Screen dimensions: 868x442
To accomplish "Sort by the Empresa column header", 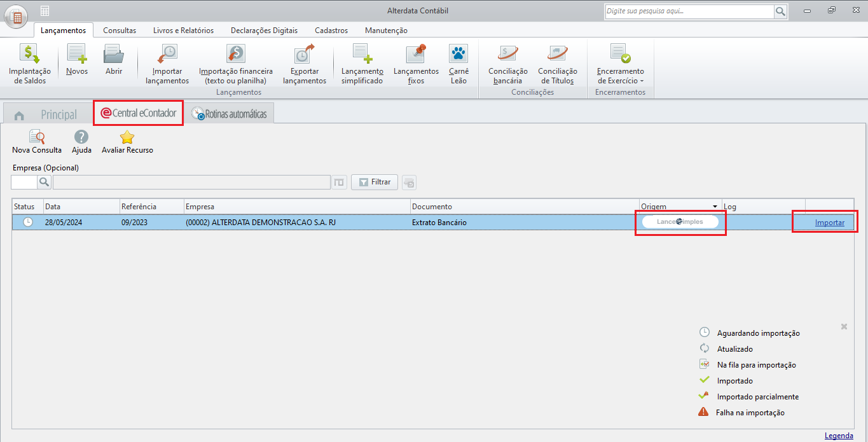I will coord(296,207).
